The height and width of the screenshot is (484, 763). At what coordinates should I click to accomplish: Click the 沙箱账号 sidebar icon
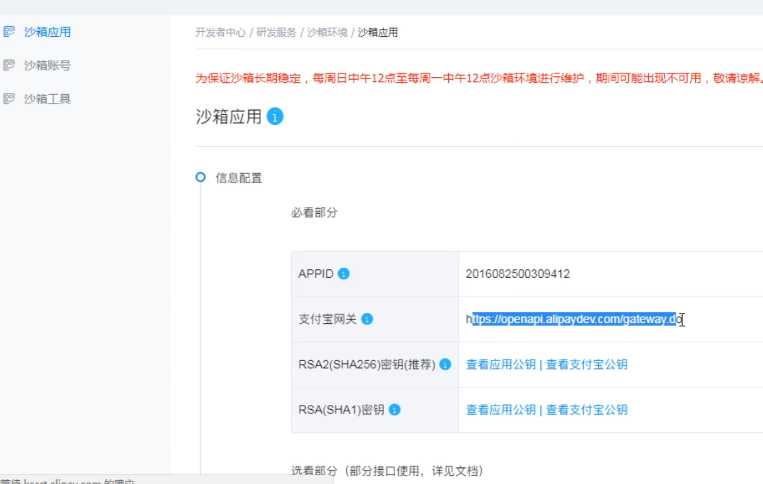[x=9, y=65]
